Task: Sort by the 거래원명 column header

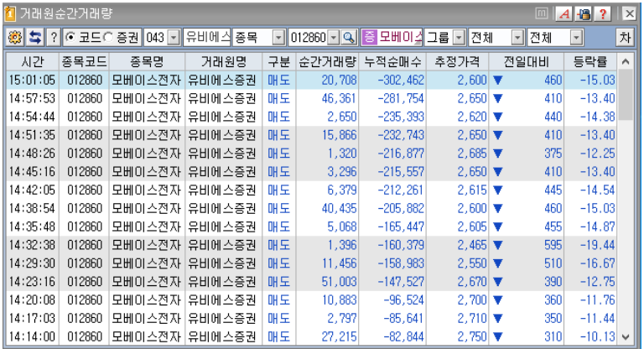Action: (223, 61)
